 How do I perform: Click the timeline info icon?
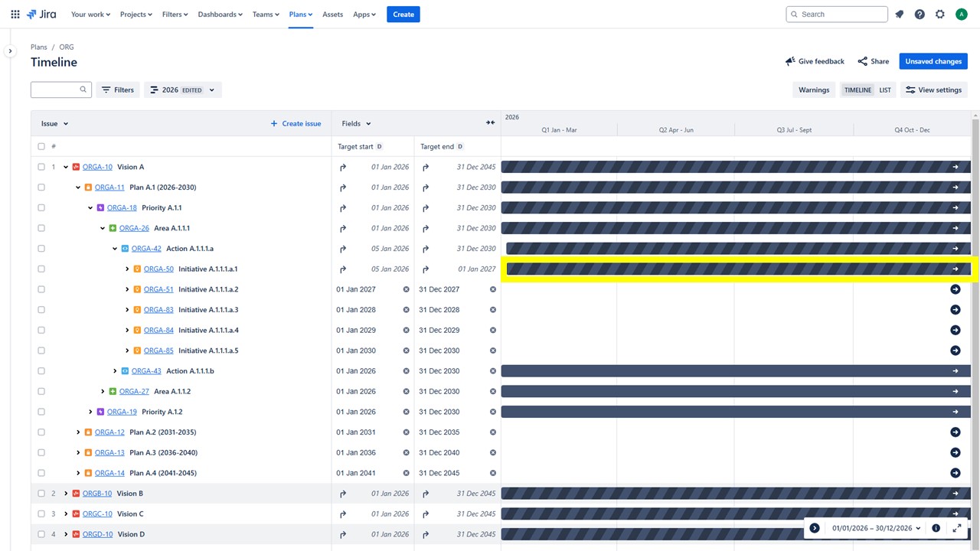(936, 528)
